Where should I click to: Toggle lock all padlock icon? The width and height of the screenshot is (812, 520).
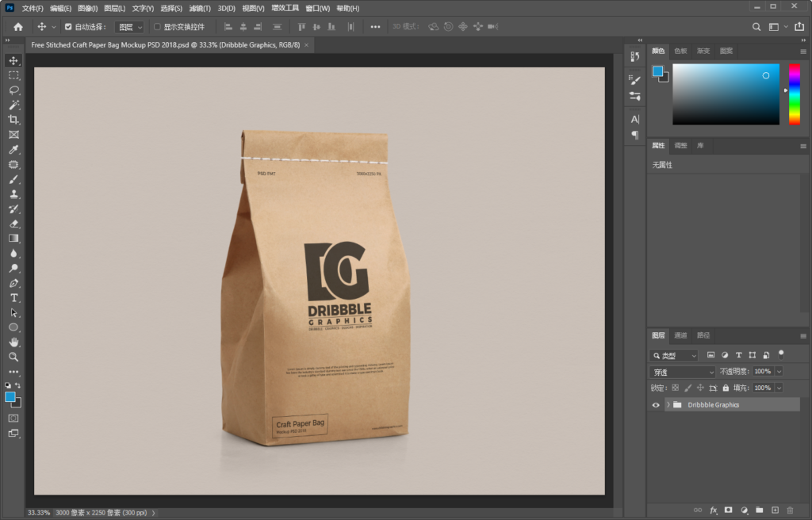click(726, 388)
